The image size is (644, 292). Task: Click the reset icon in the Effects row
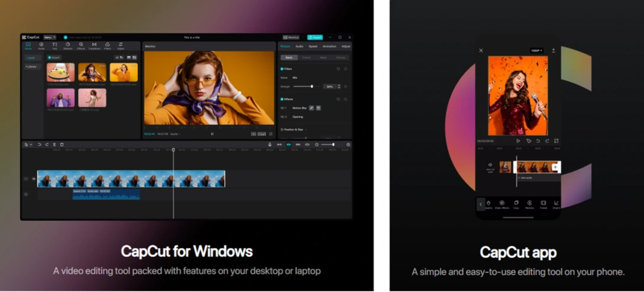click(x=338, y=100)
